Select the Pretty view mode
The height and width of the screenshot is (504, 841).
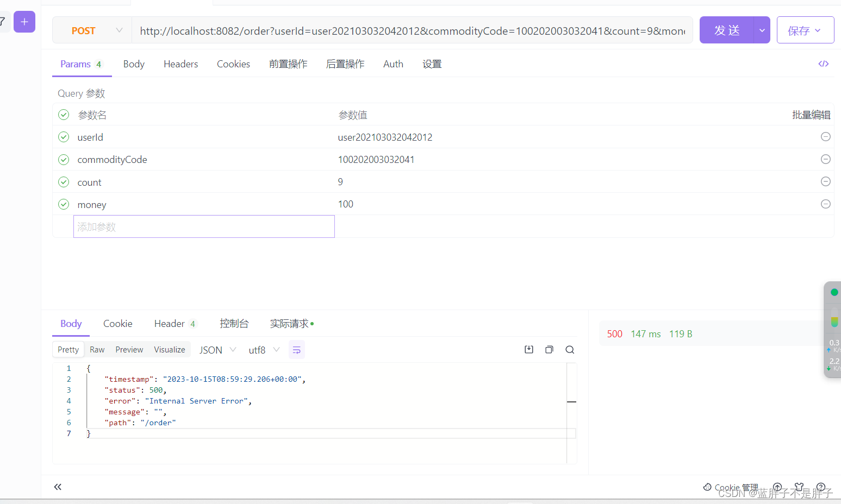68,350
